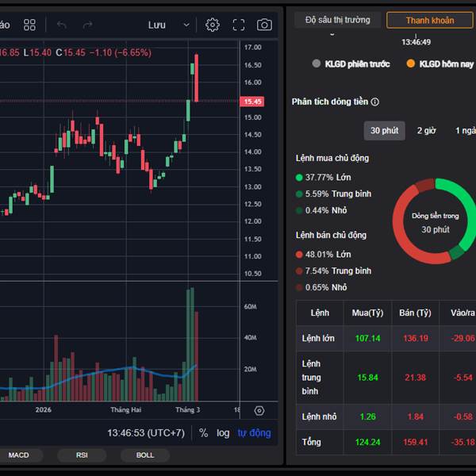The width and height of the screenshot is (476, 476).
Task: Select the 1 ngày timeframe
Action: [x=466, y=131]
